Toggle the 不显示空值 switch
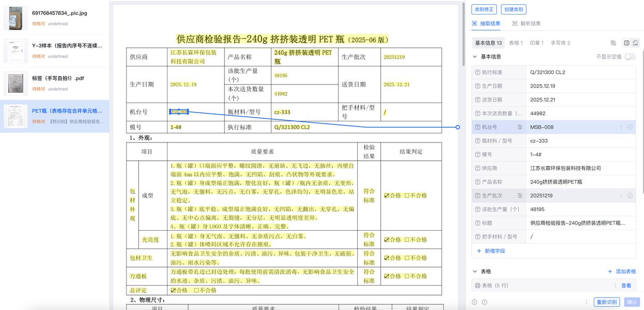Image resolution: width=644 pixels, height=310 pixels. pos(630,57)
